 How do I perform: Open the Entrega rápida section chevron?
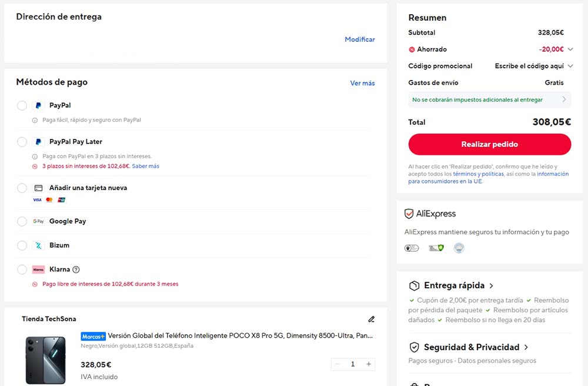tap(491, 286)
